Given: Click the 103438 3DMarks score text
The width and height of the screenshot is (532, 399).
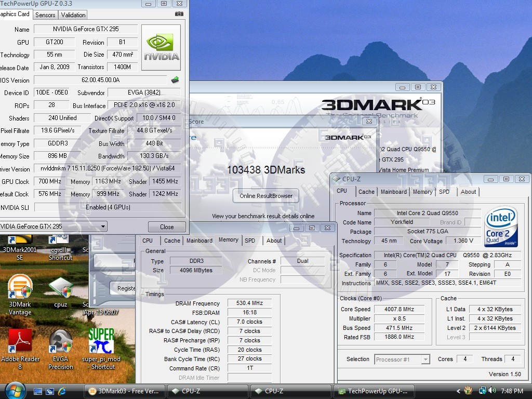Looking at the screenshot, I should coord(266,170).
